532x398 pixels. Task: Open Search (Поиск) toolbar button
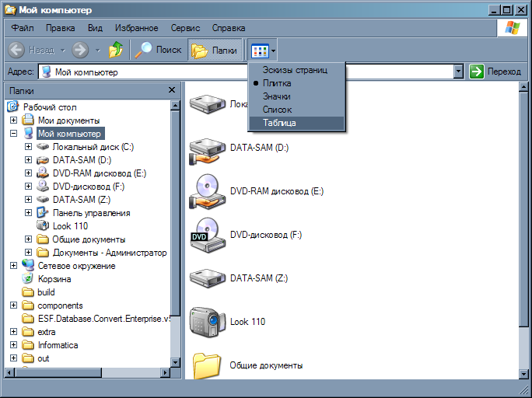(158, 50)
